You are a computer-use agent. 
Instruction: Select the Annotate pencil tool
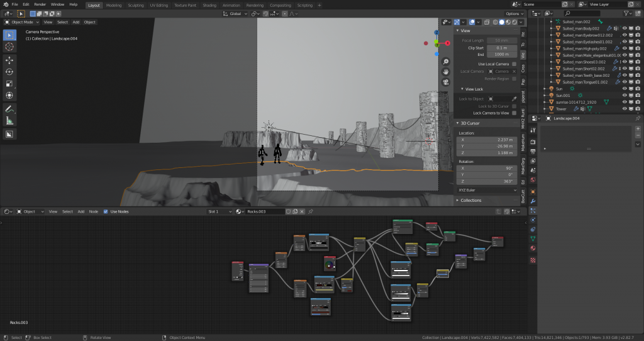pyautogui.click(x=10, y=109)
